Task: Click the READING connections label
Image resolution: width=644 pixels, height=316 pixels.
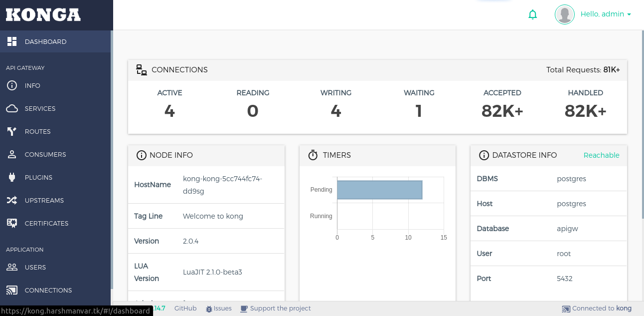Action: point(253,93)
